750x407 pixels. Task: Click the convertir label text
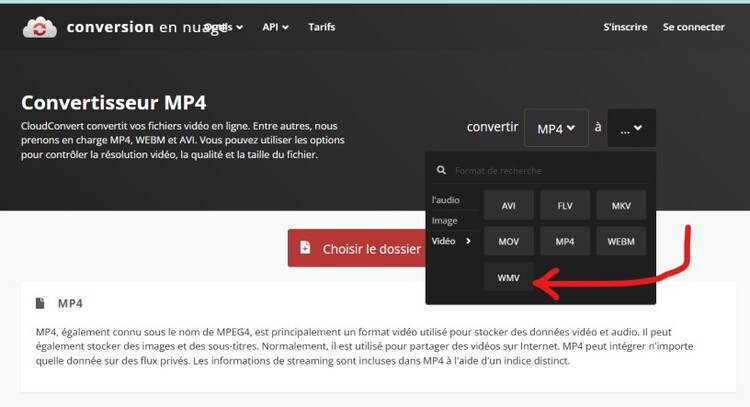(x=492, y=127)
